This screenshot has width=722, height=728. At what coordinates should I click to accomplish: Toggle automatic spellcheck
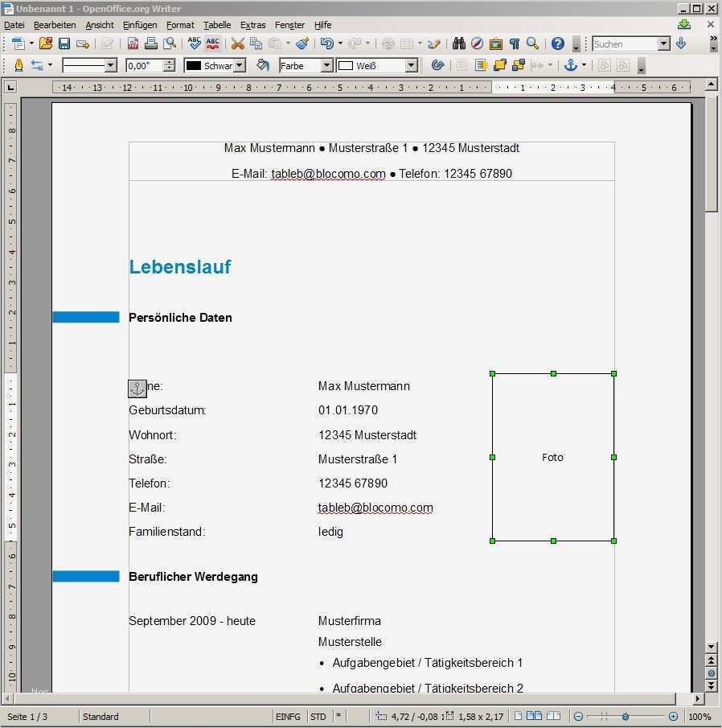212,43
